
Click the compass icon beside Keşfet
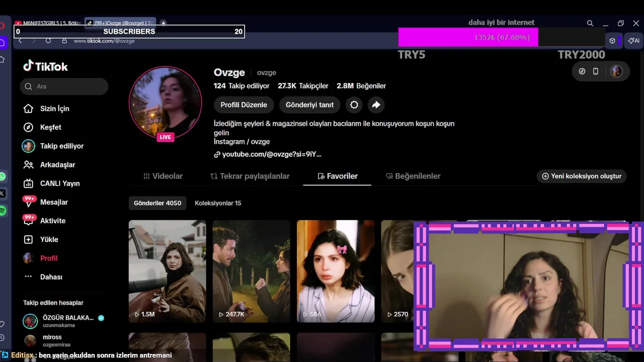[29, 127]
